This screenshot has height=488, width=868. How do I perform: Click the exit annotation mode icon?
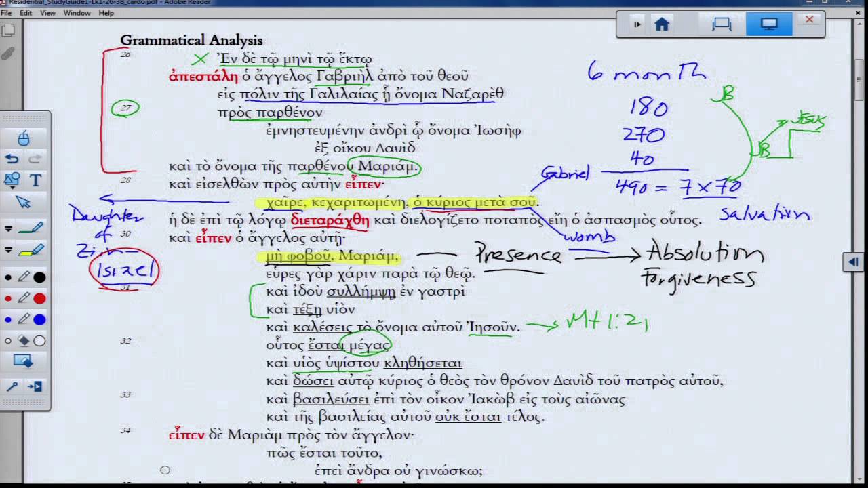pos(35,386)
